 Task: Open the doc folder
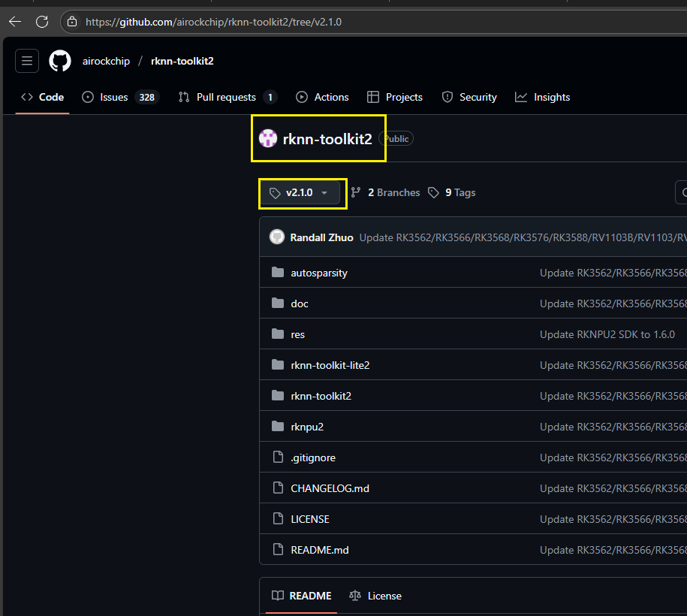300,303
